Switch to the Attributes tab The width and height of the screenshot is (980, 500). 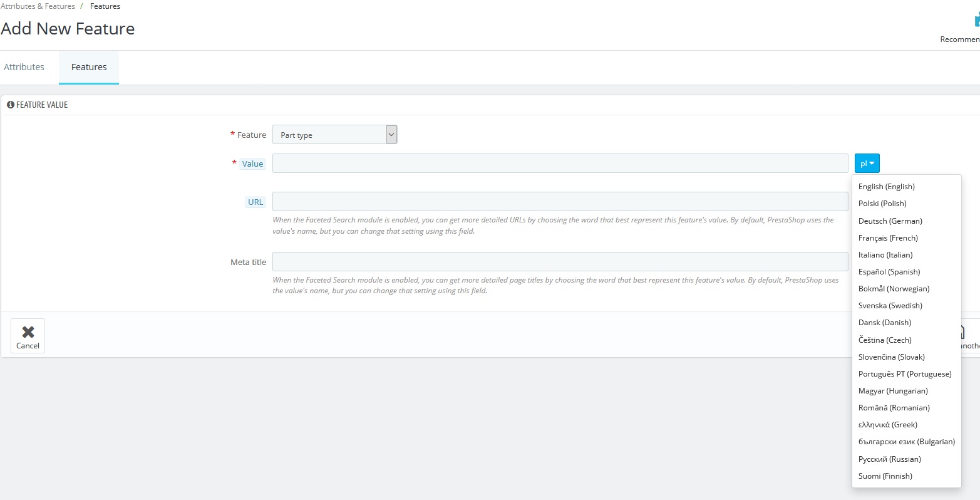(x=24, y=67)
